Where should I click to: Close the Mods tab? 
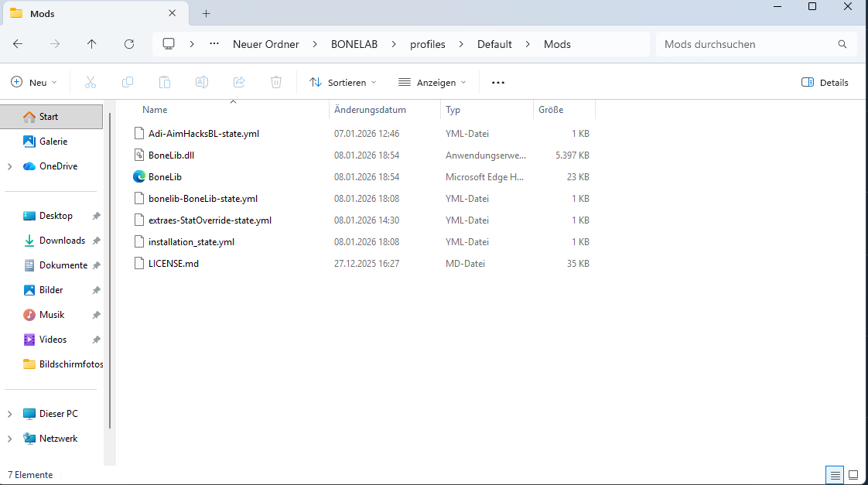tap(173, 13)
